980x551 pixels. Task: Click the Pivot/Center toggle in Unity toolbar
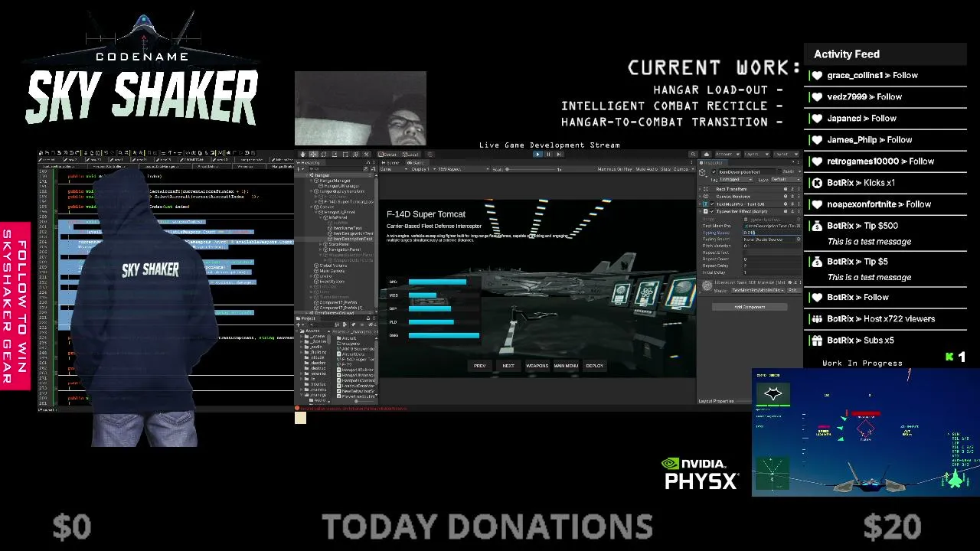tap(387, 154)
